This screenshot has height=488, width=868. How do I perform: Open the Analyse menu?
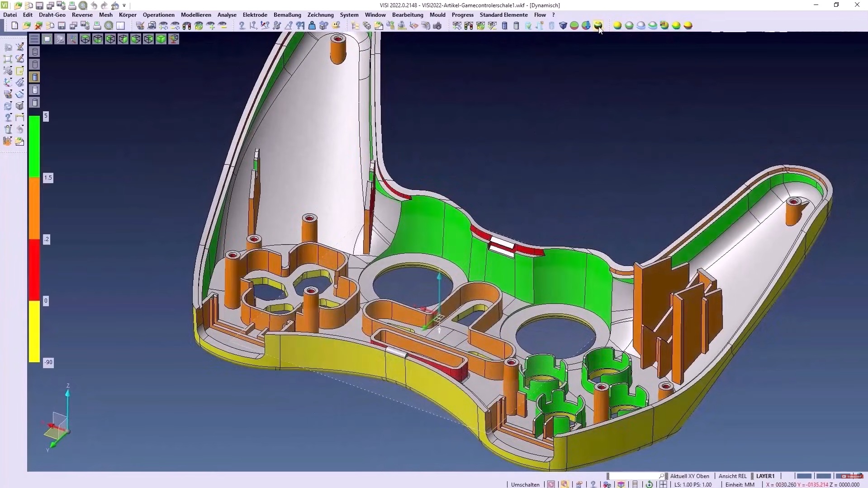[227, 14]
